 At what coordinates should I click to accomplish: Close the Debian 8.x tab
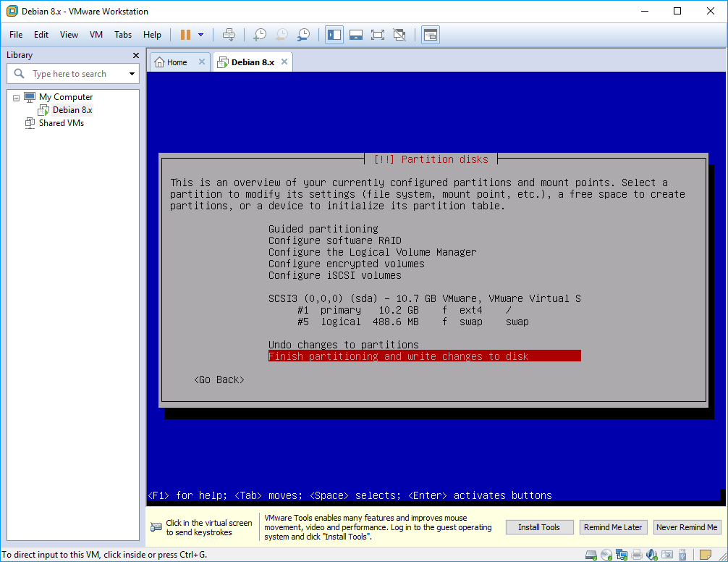pos(284,62)
